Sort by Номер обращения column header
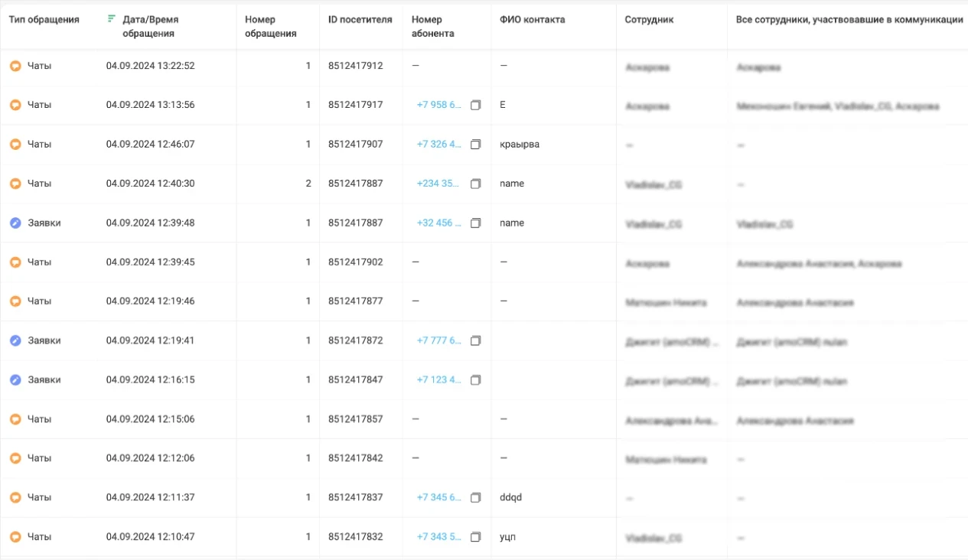Screen dimensions: 968x560 click(x=270, y=27)
